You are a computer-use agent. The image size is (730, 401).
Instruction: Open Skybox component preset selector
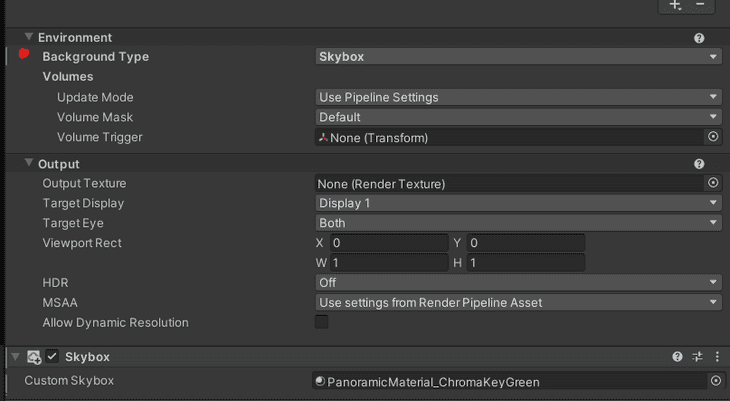pyautogui.click(x=697, y=357)
